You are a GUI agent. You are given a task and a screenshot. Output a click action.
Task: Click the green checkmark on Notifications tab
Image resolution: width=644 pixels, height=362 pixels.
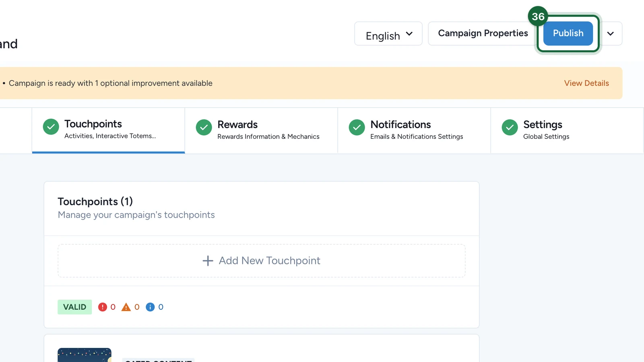click(x=357, y=127)
